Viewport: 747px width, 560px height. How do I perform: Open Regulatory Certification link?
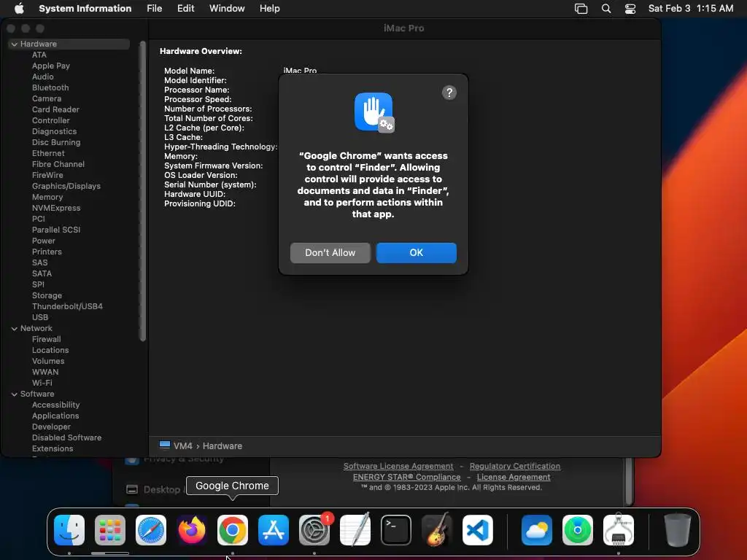515,466
